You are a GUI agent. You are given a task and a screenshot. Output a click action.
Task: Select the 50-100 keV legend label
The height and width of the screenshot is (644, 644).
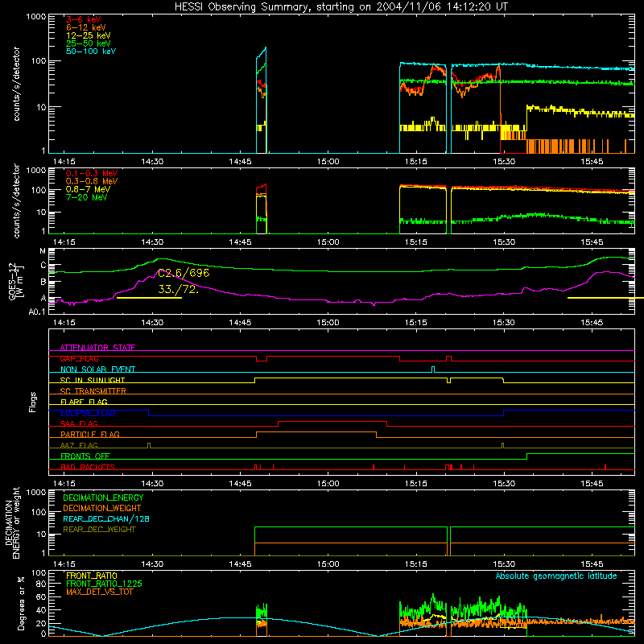(91, 52)
